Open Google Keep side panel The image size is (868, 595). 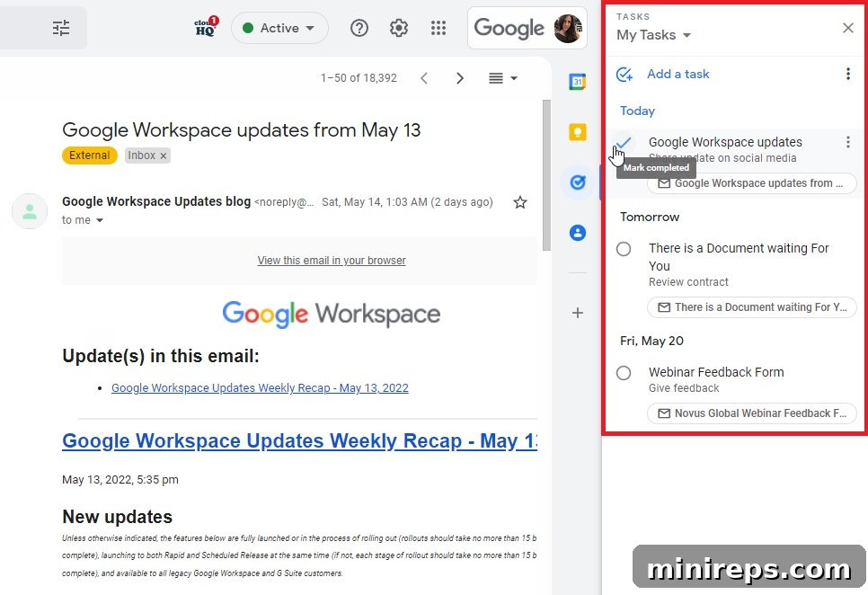578,132
